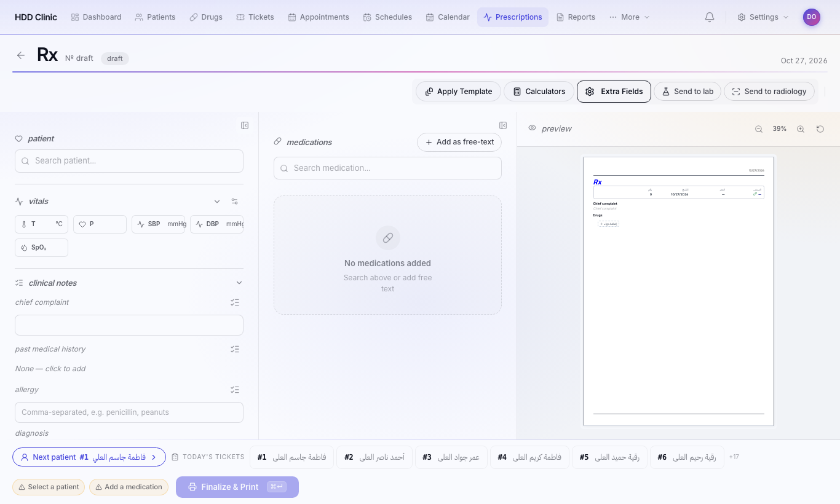Viewport: 840px width, 504px height.
Task: Click the DO user avatar
Action: coord(812,17)
